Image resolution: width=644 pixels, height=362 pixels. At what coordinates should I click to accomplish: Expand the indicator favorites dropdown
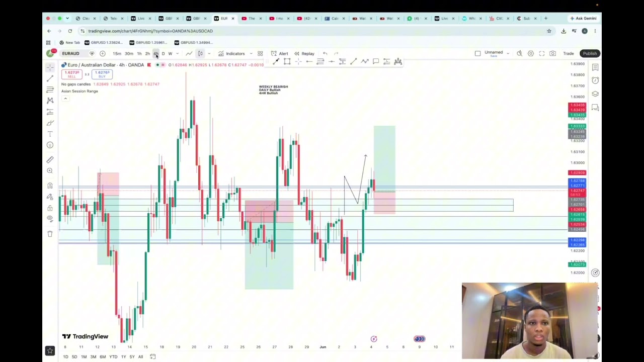coord(251,54)
